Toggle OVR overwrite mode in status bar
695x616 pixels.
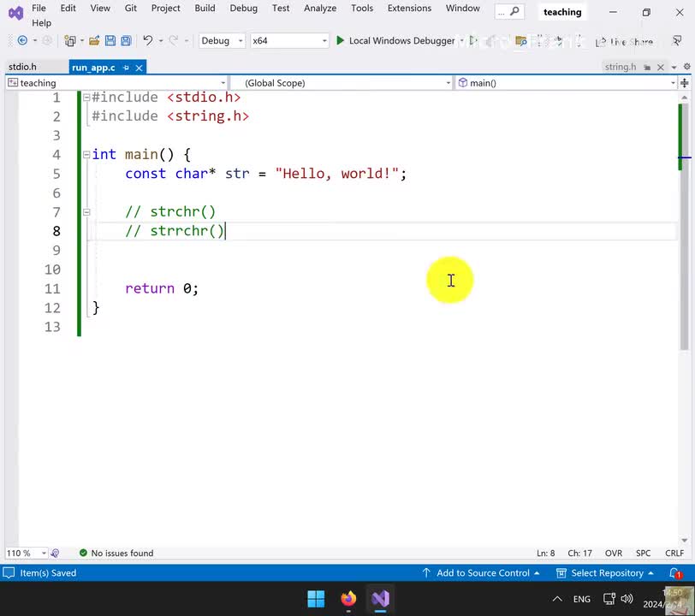click(614, 554)
